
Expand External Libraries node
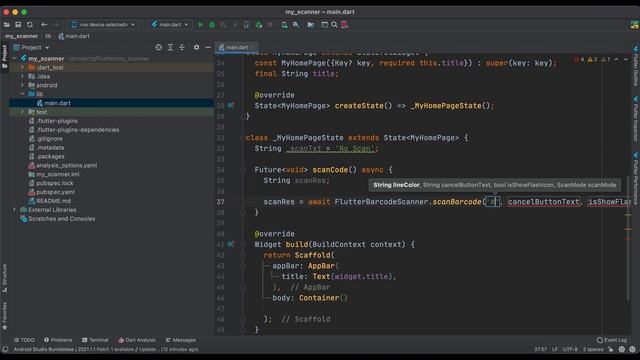[15, 210]
